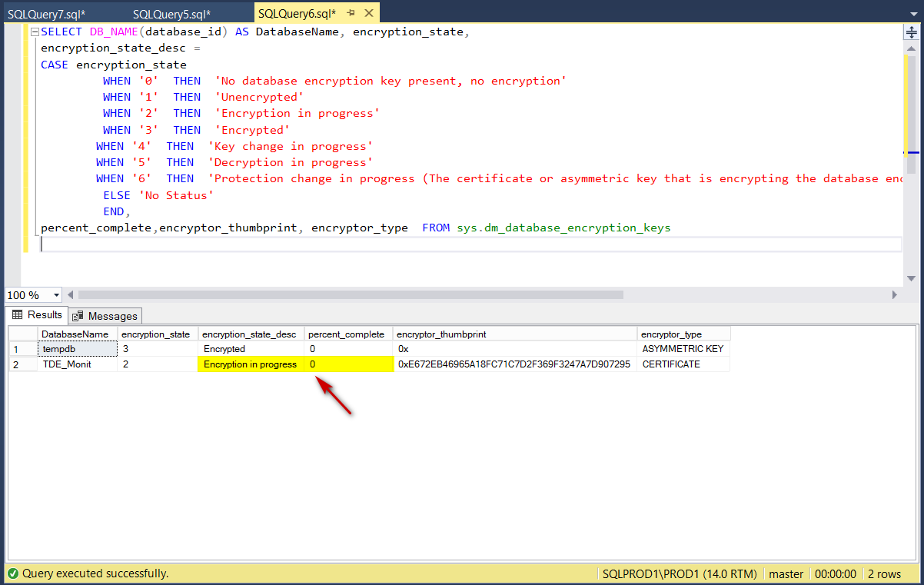Click the editor split-window handle icon

click(911, 32)
